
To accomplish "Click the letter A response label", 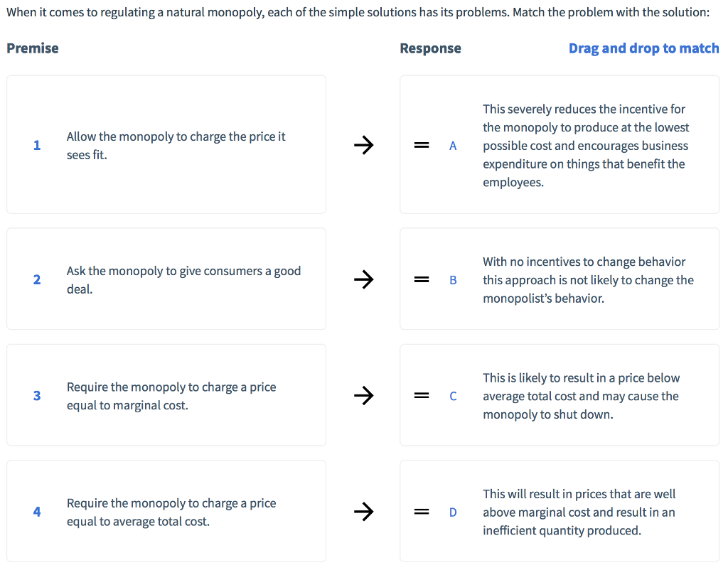I will pos(453,146).
